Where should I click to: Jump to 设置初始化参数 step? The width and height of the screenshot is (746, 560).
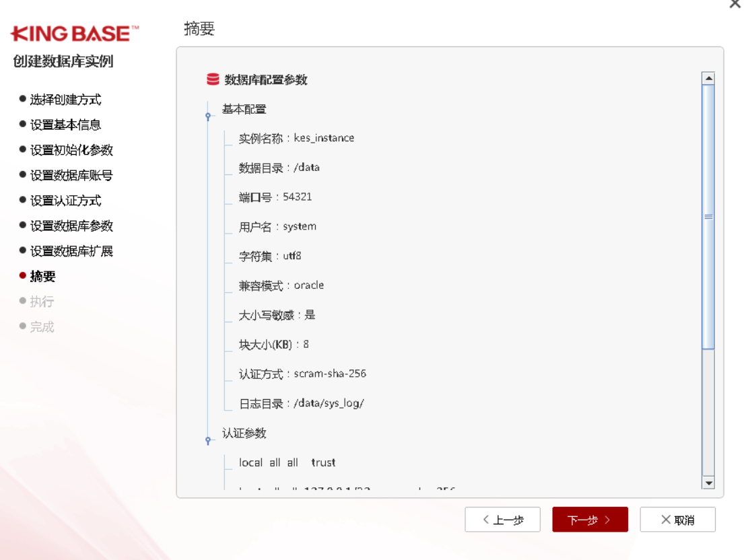[71, 150]
